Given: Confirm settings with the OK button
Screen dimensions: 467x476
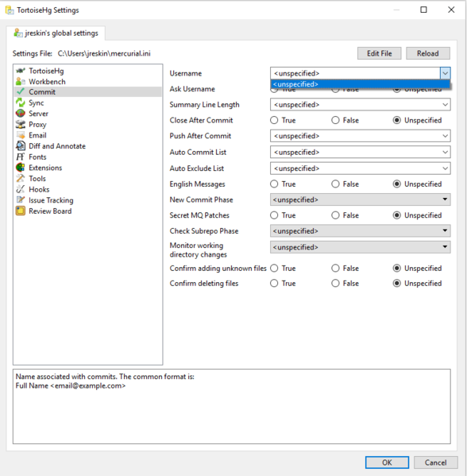Looking at the screenshot, I should tap(387, 462).
